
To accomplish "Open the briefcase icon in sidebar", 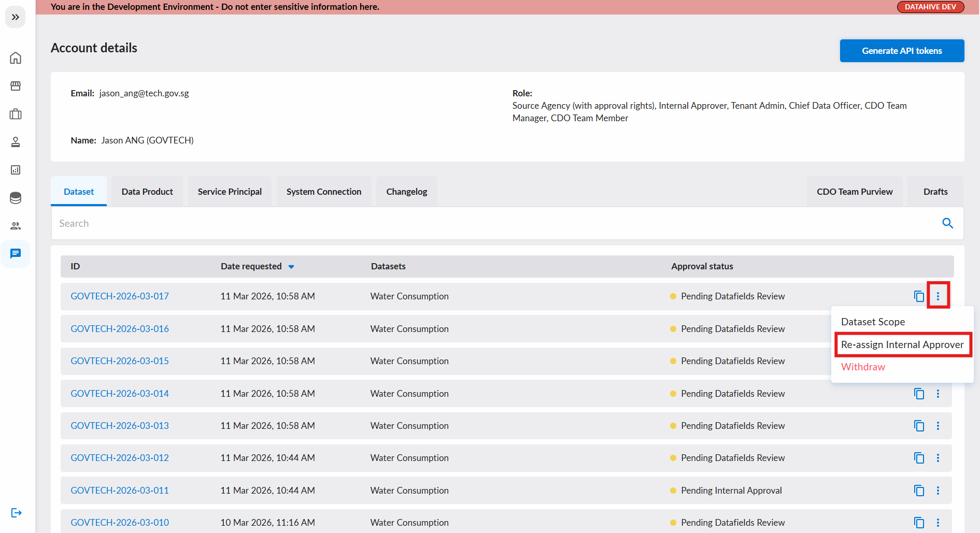I will [16, 113].
